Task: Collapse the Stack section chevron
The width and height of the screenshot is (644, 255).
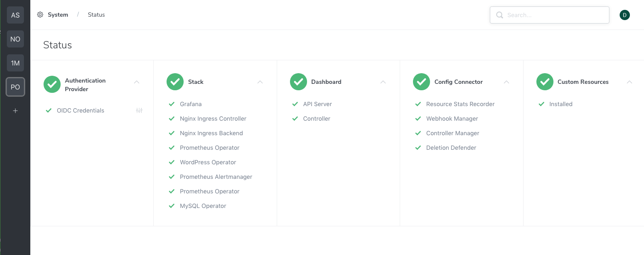Action: [260, 82]
